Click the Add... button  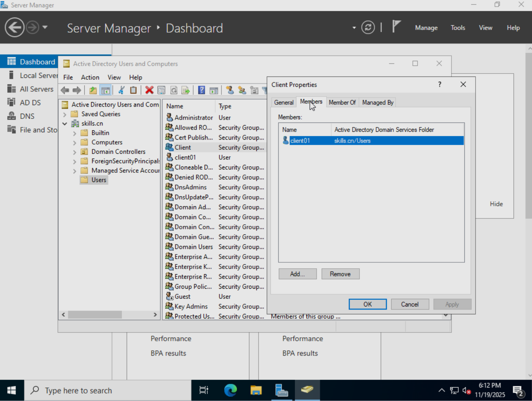point(298,274)
